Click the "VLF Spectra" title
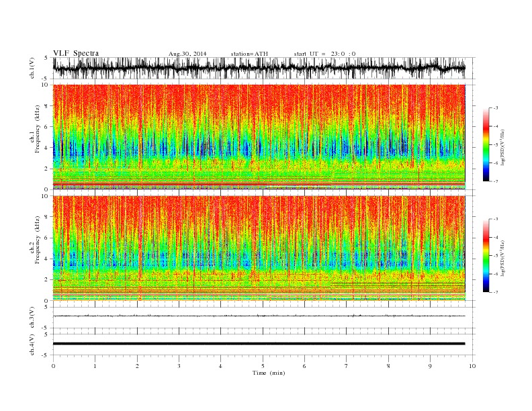Viewport: 532px width, 411px height. [76, 53]
